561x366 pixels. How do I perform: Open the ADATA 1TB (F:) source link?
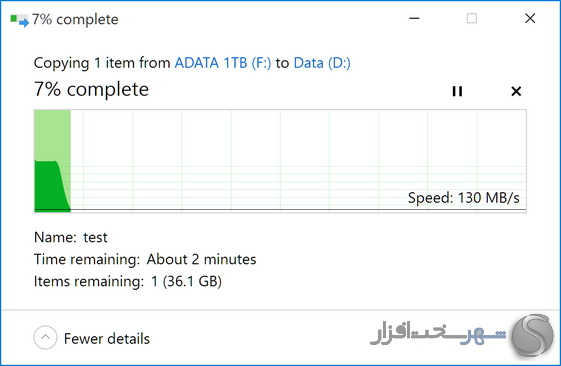pos(223,63)
